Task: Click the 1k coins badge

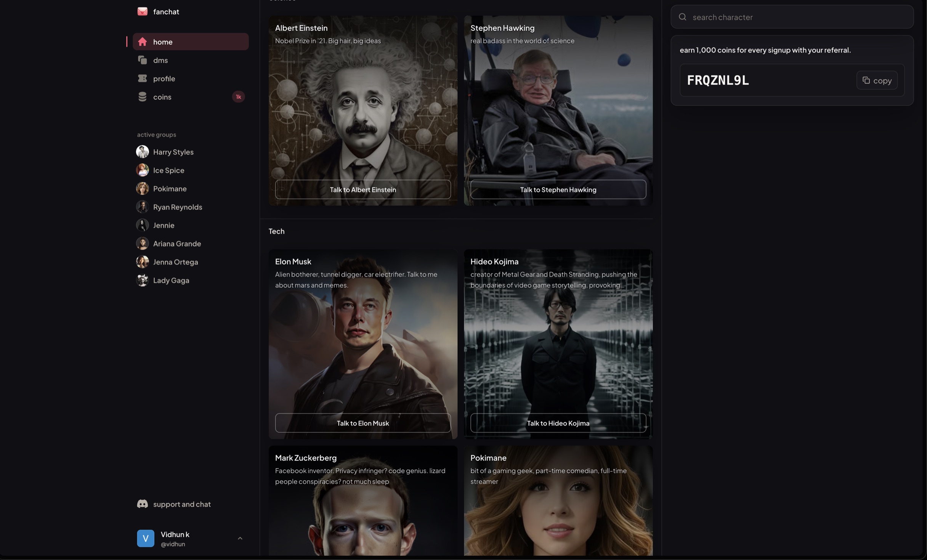Action: [238, 97]
